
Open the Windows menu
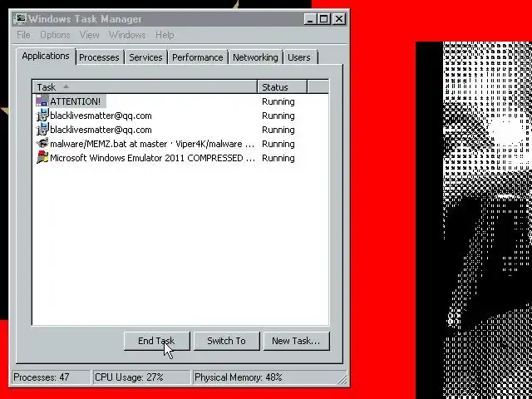[127, 35]
